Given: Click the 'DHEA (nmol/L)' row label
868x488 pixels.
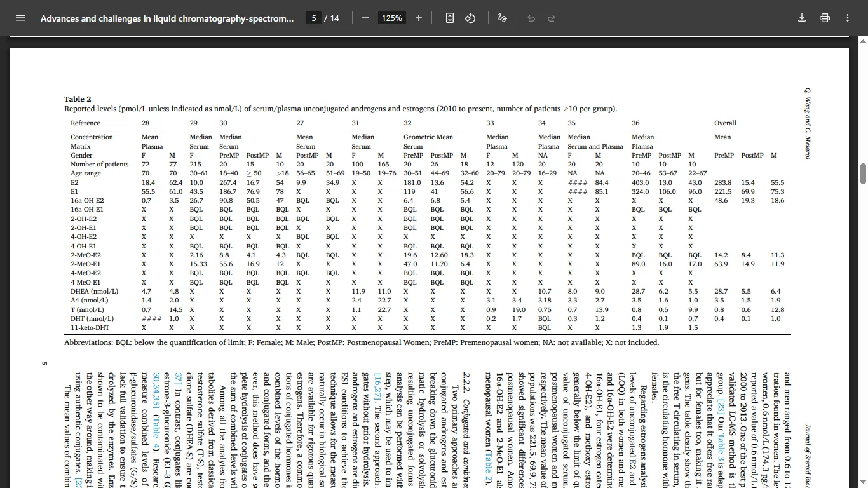Looking at the screenshot, I should (94, 292).
